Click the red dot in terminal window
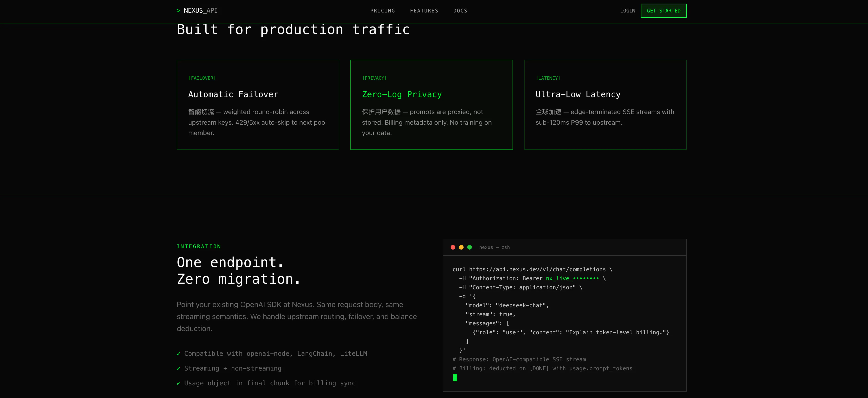868x398 pixels. 453,247
